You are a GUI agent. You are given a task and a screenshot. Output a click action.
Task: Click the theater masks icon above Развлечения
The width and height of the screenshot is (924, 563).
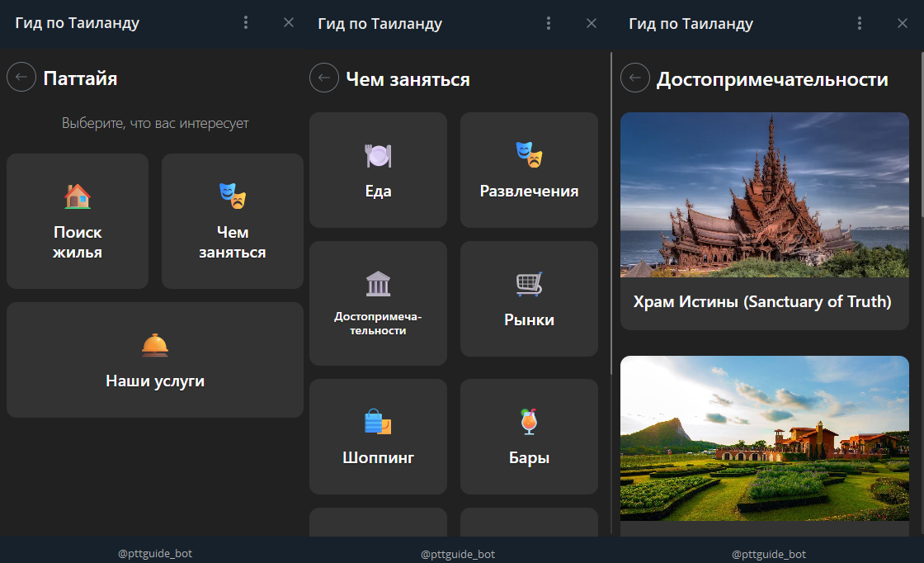pyautogui.click(x=529, y=154)
